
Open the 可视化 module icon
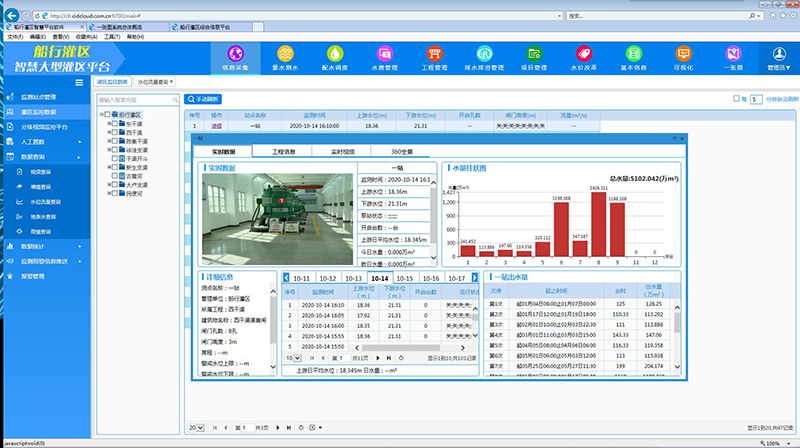click(x=683, y=54)
